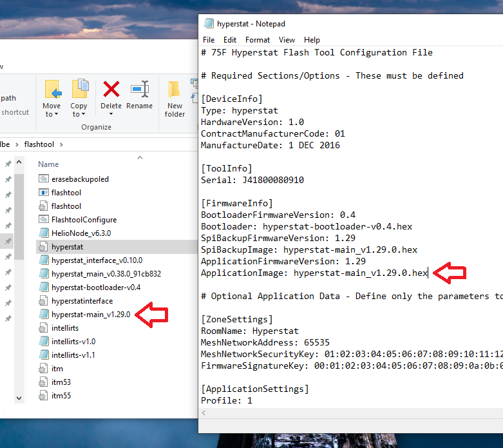503x448 pixels.
Task: Click the New folder icon
Action: click(x=174, y=89)
